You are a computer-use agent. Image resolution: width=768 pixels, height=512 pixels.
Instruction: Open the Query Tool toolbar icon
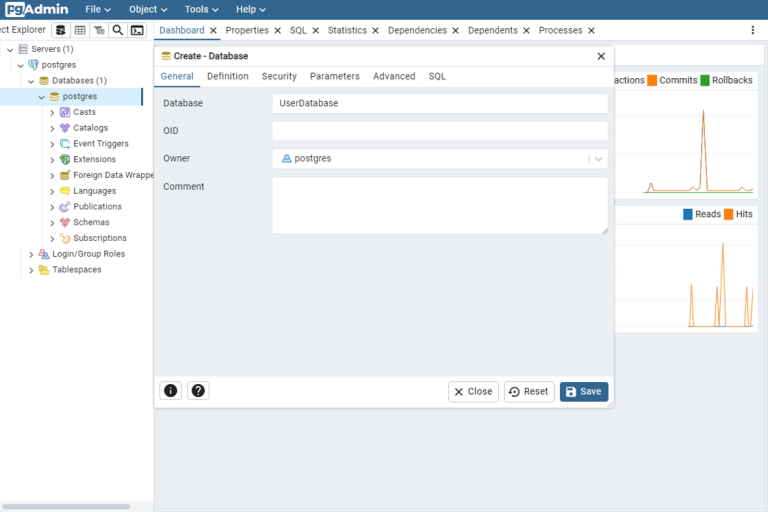point(61,30)
